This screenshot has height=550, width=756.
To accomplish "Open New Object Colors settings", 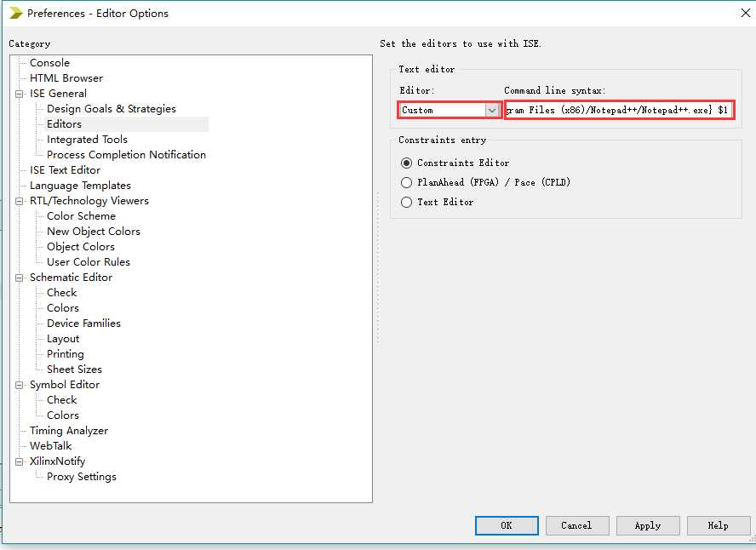I will [x=94, y=232].
